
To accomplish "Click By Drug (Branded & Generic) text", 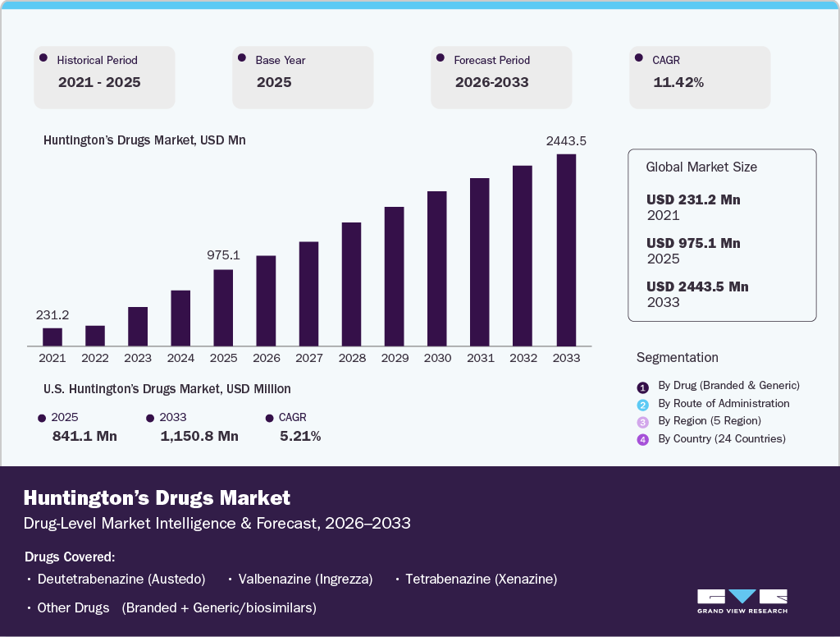I will (728, 386).
